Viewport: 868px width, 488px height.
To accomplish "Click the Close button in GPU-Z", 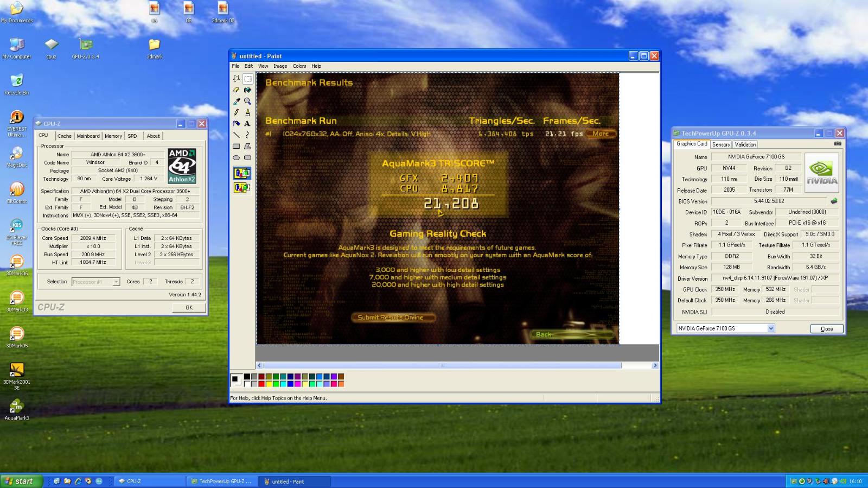I will pos(827,328).
